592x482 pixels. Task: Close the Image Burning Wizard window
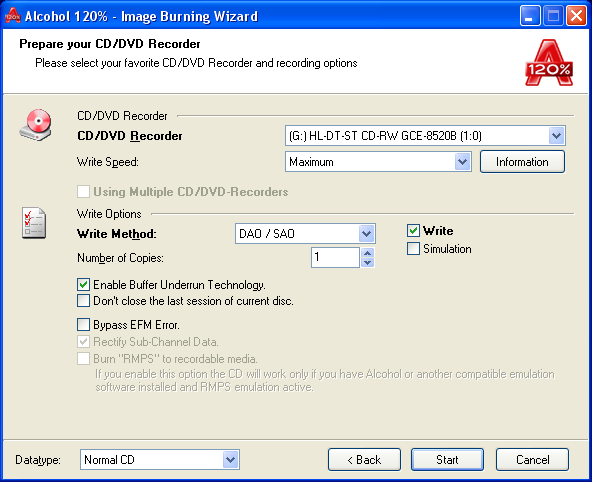click(577, 16)
